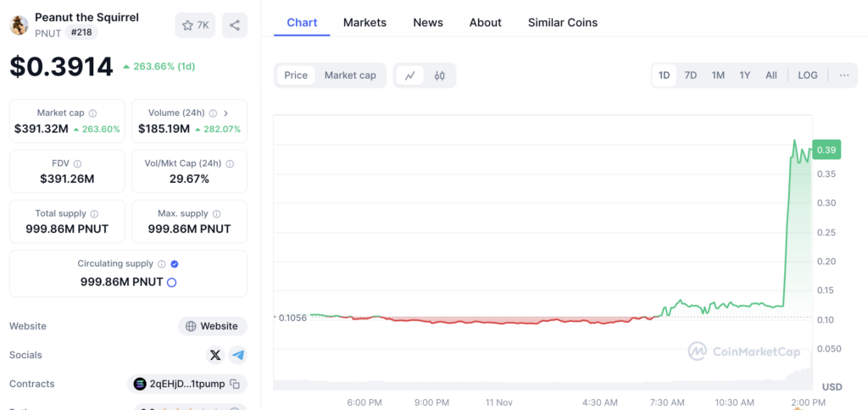Visit the project Website link
868x410 pixels.
pyautogui.click(x=212, y=326)
